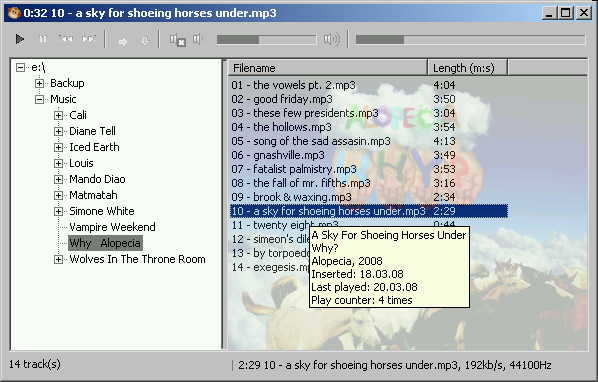The width and height of the screenshot is (598, 382).
Task: Select the Why Alopecia folder
Action: [105, 243]
